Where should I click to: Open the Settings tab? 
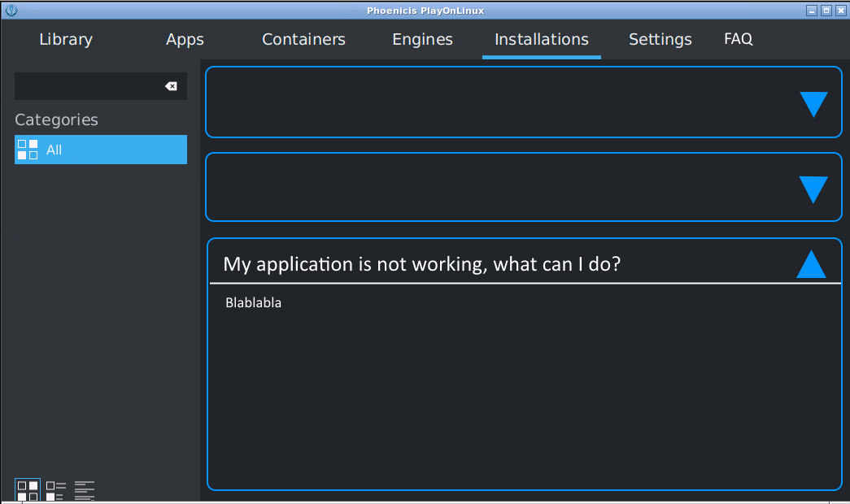coord(660,39)
